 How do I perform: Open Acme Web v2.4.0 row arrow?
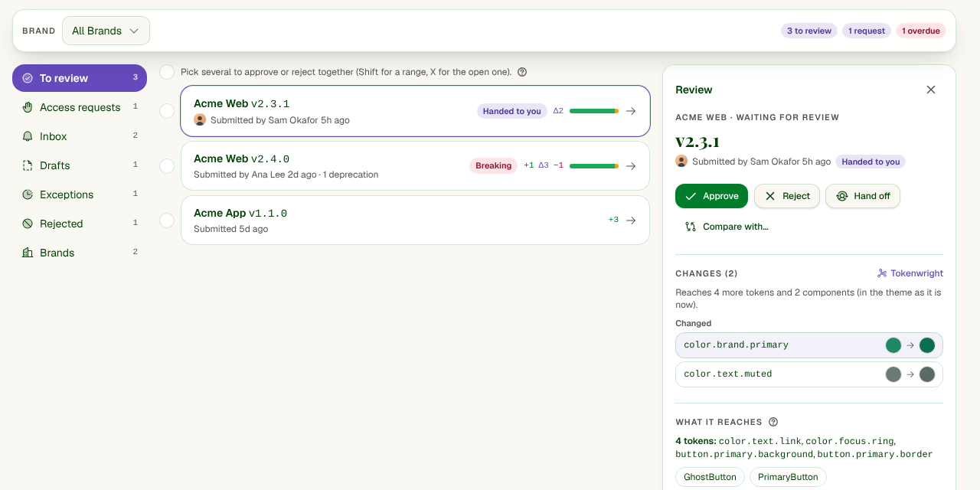pos(631,166)
